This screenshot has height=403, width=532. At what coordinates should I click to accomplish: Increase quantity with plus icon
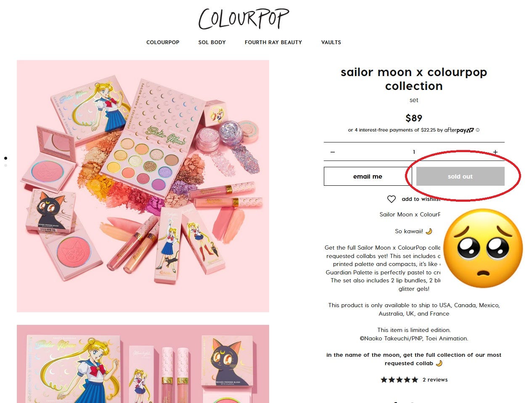pyautogui.click(x=495, y=152)
